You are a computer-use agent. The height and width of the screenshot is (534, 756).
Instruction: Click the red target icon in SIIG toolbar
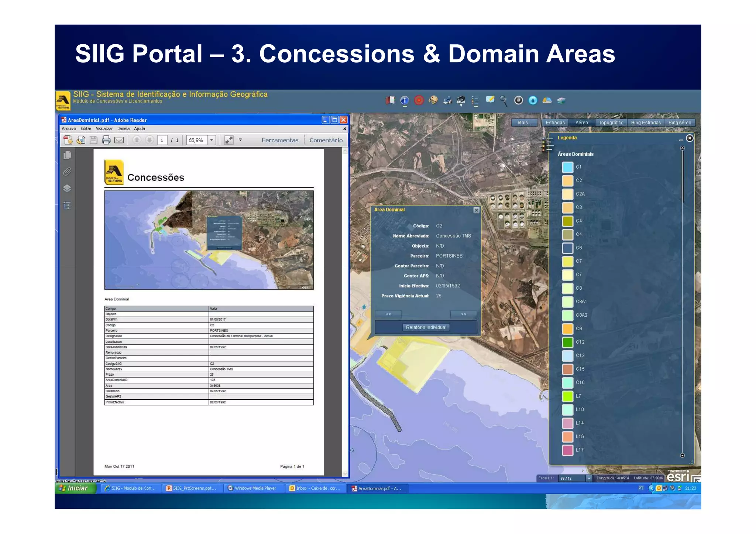point(419,100)
